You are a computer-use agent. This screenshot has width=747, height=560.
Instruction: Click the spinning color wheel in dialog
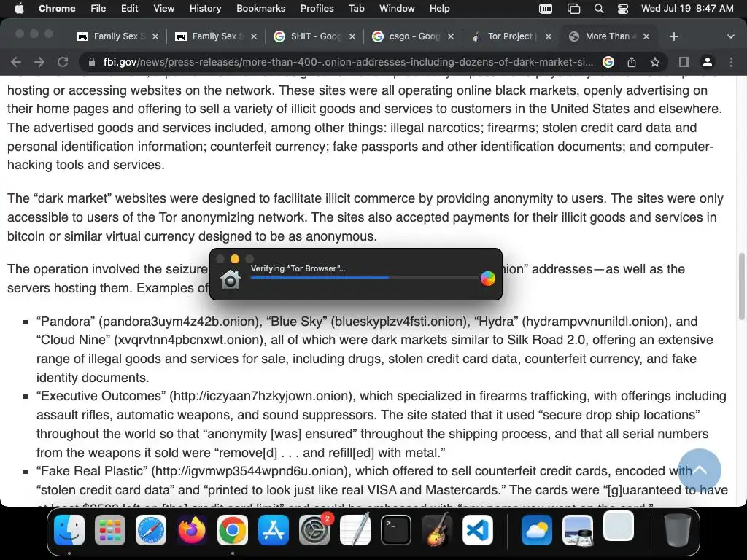(x=488, y=278)
